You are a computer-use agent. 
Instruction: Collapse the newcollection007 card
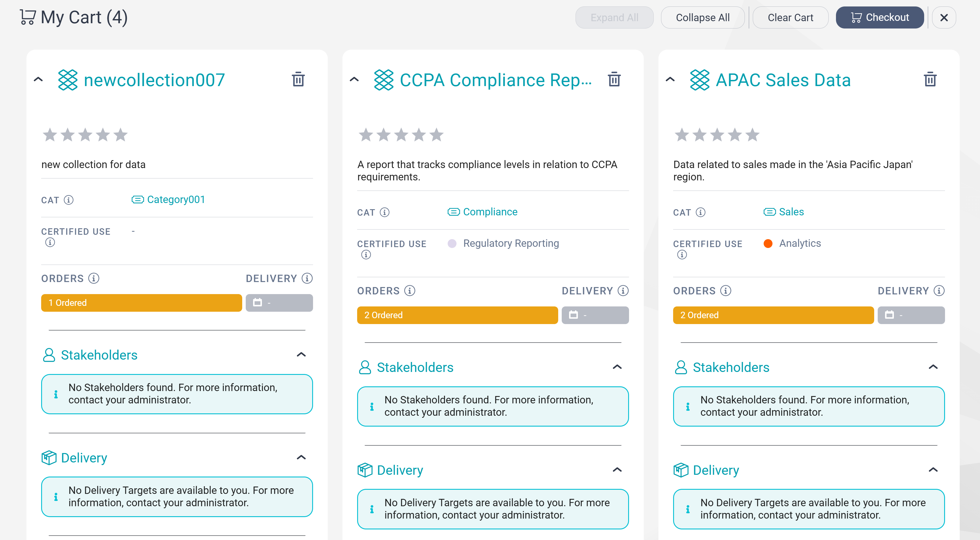tap(38, 80)
